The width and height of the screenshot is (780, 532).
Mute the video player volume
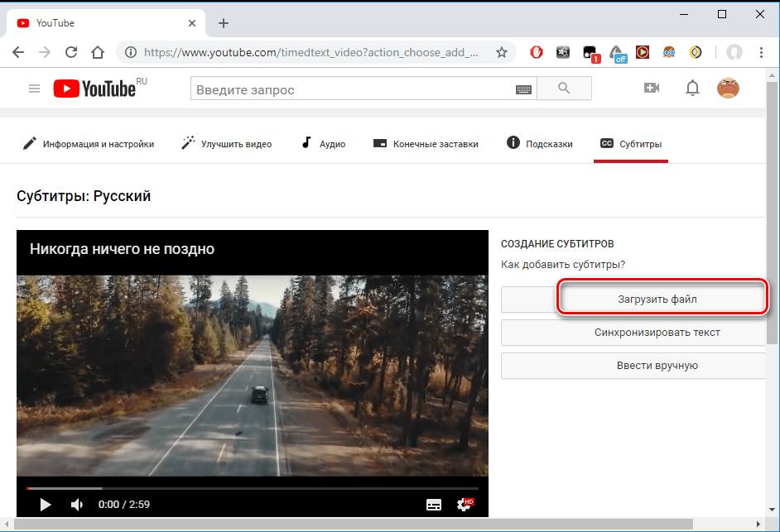tap(77, 504)
